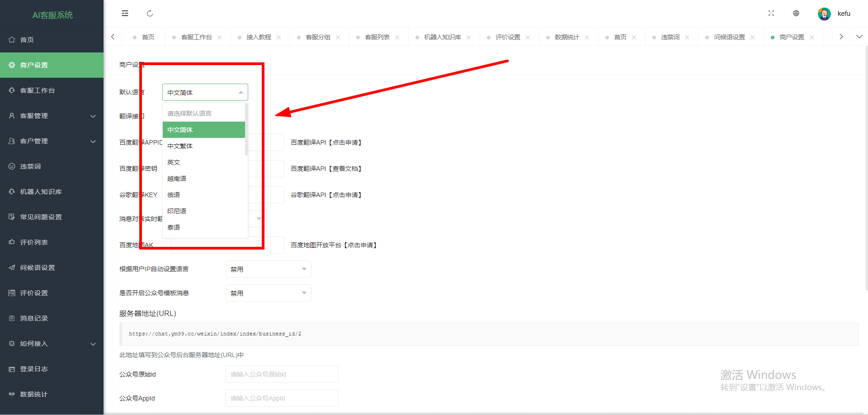Click the 评价列表 thumbs-up icon
The image size is (868, 415).
tap(12, 242)
